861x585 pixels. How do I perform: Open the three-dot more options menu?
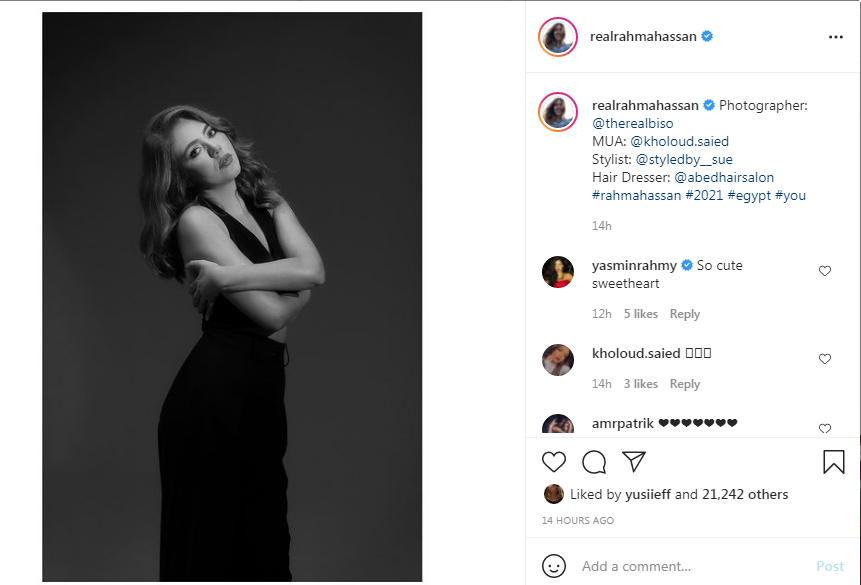pos(836,37)
